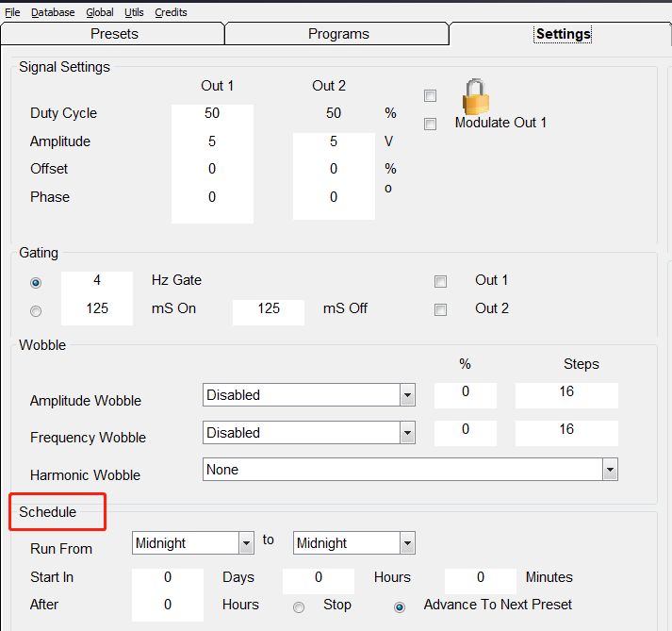Switch to the Presets tab
This screenshot has width=672, height=631.
pyautogui.click(x=114, y=34)
